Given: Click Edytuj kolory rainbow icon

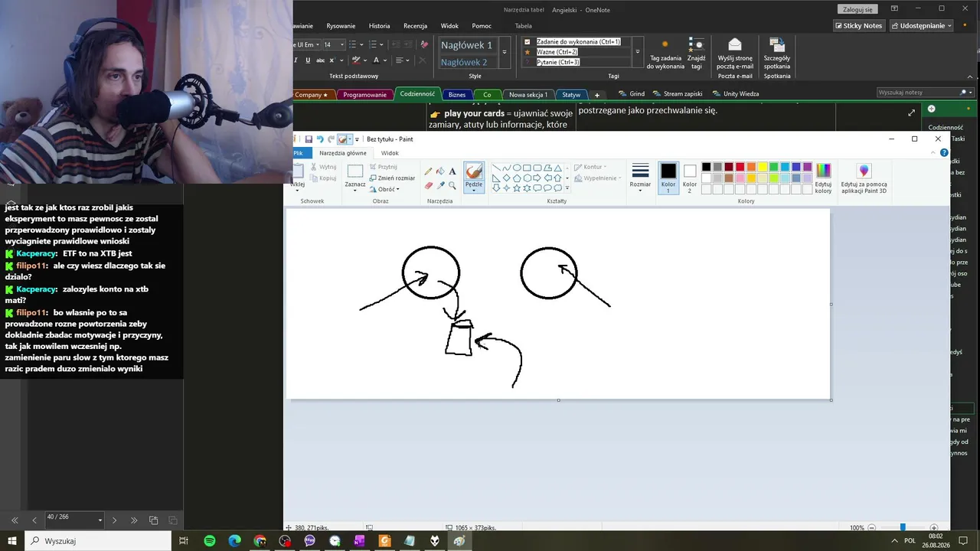Looking at the screenshot, I should click(823, 178).
